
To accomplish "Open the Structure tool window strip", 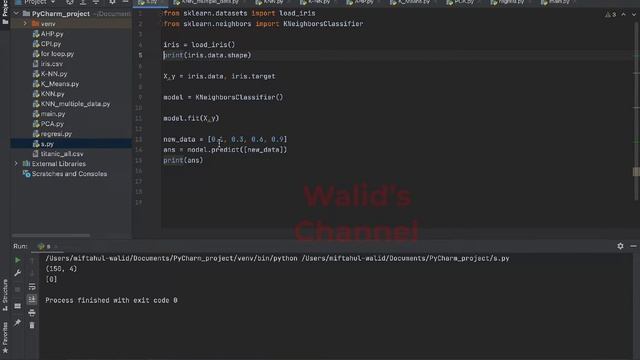I will pyautogui.click(x=5, y=295).
